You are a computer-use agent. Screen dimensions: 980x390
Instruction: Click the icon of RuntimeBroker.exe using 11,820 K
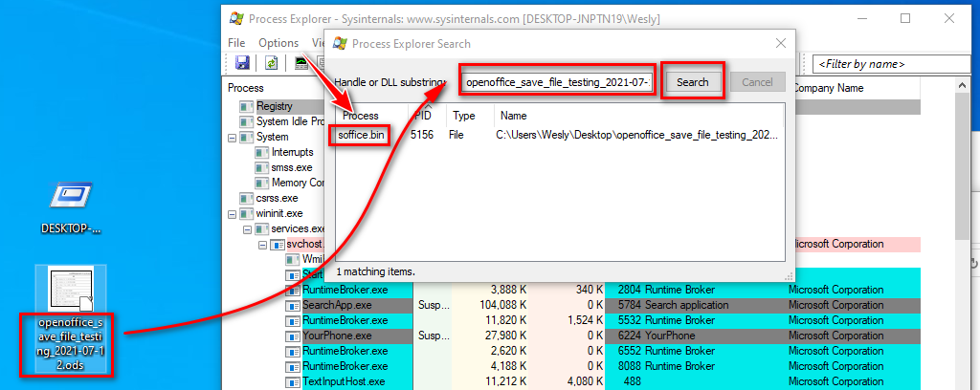tap(293, 320)
